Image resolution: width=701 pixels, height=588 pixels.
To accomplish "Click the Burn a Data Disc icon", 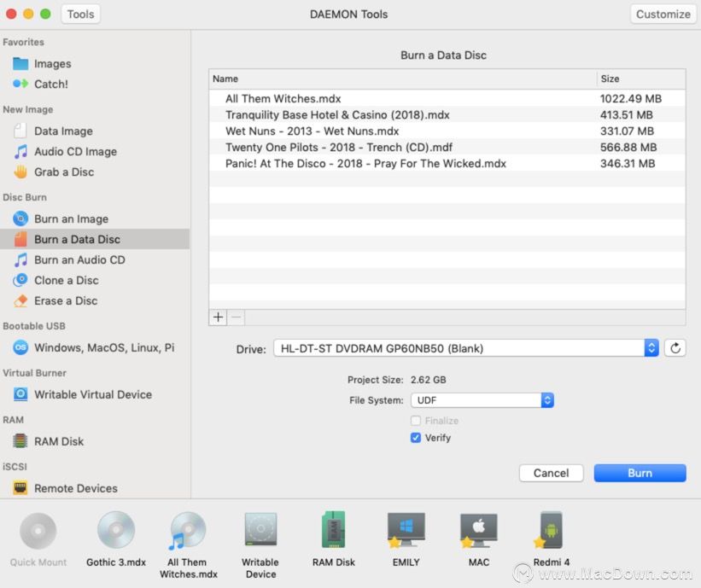I will pyautogui.click(x=20, y=239).
